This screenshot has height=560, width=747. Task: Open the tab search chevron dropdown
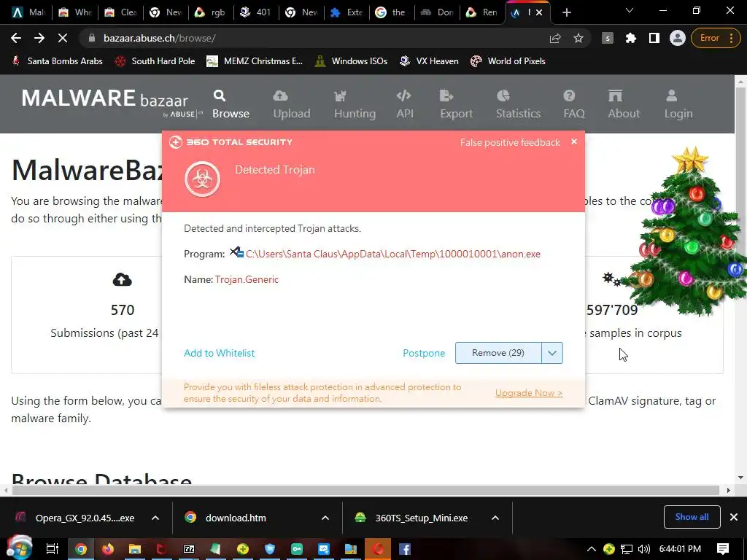[x=629, y=10]
